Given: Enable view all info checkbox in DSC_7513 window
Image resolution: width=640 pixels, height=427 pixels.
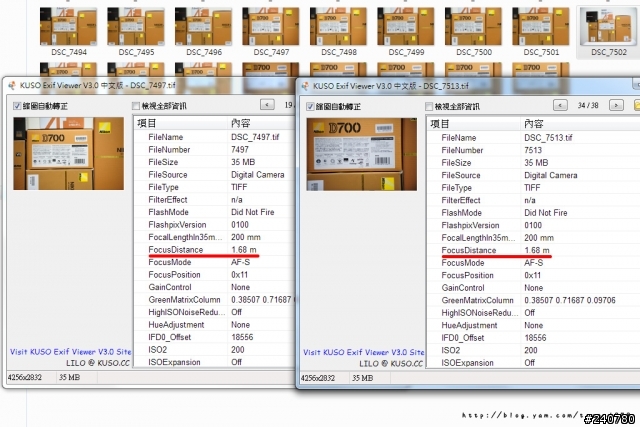Looking at the screenshot, I should (x=429, y=107).
